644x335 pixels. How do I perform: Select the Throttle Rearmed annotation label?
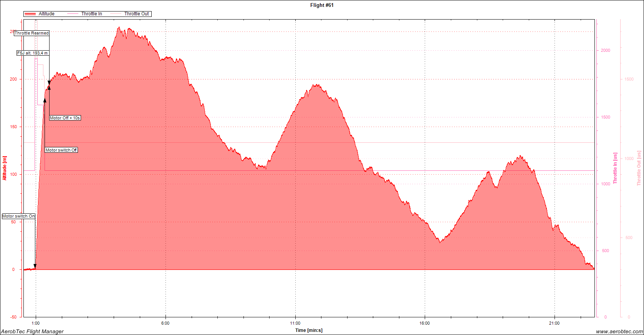[32, 33]
